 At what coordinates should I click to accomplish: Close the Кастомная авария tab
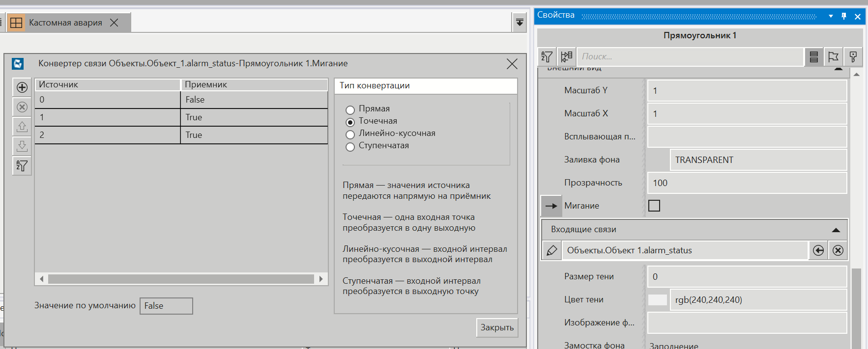pos(114,23)
